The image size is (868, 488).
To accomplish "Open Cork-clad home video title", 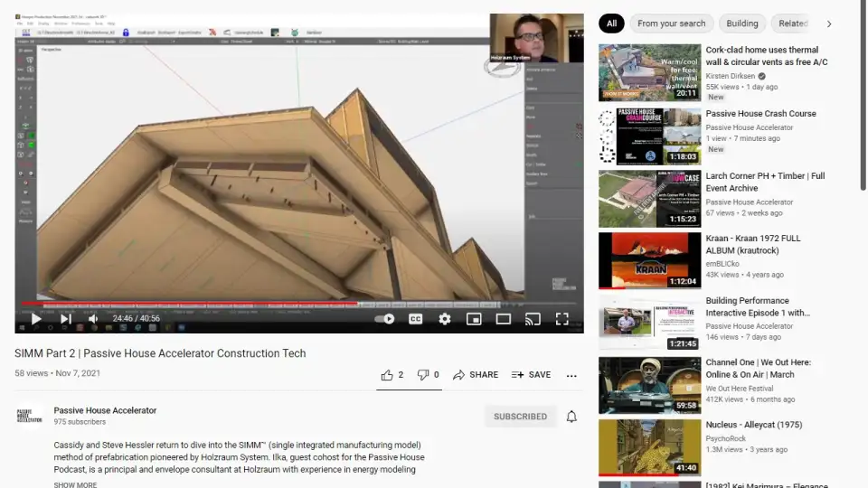I will tap(767, 56).
